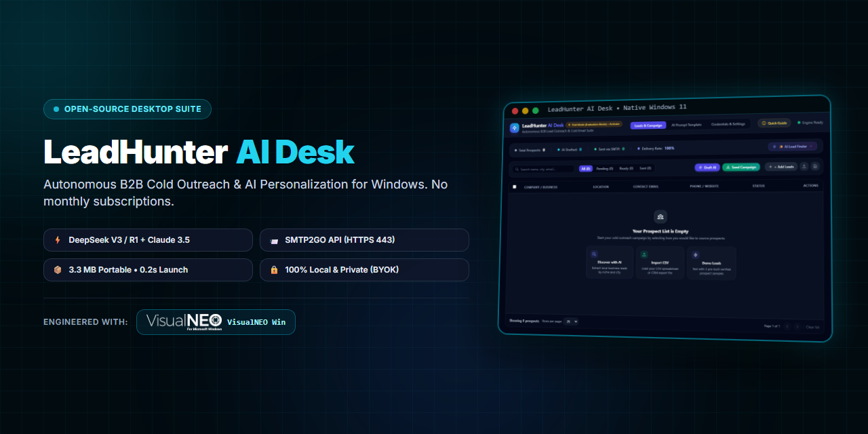Click the 3.3 MB Portable 0.2s Launch pill

[148, 270]
